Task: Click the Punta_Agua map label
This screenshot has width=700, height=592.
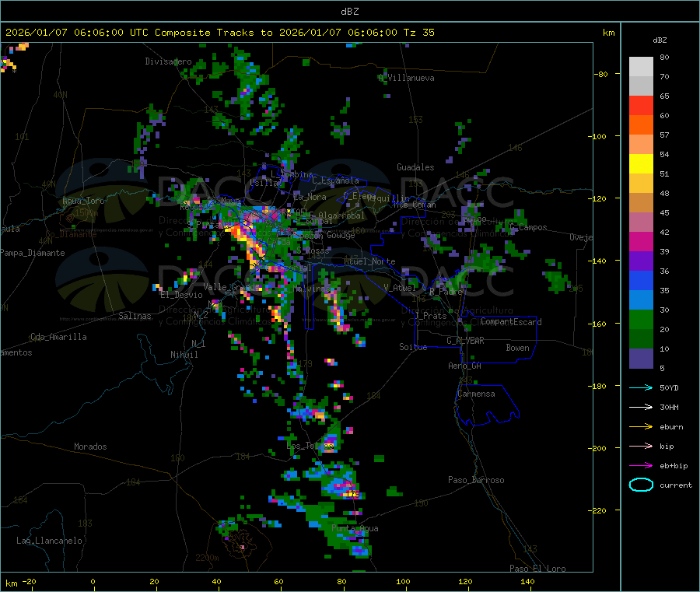Action: tap(355, 528)
